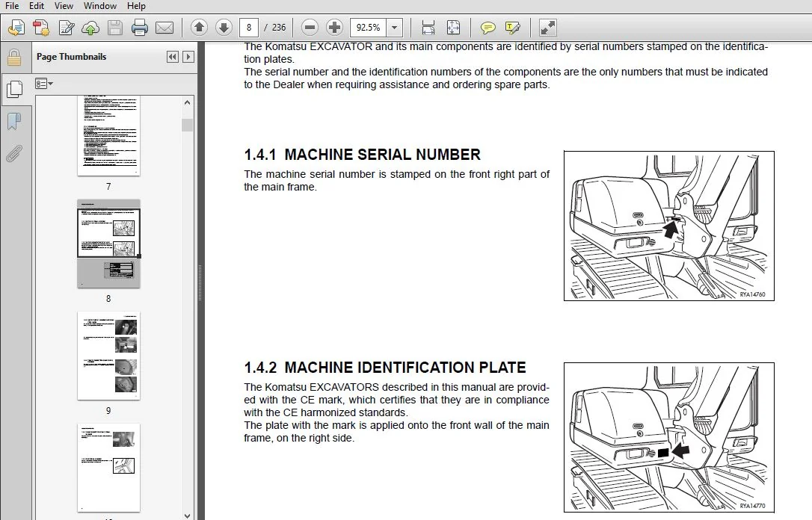Image resolution: width=812 pixels, height=520 pixels.
Task: Select the highlight text tool
Action: 512,28
